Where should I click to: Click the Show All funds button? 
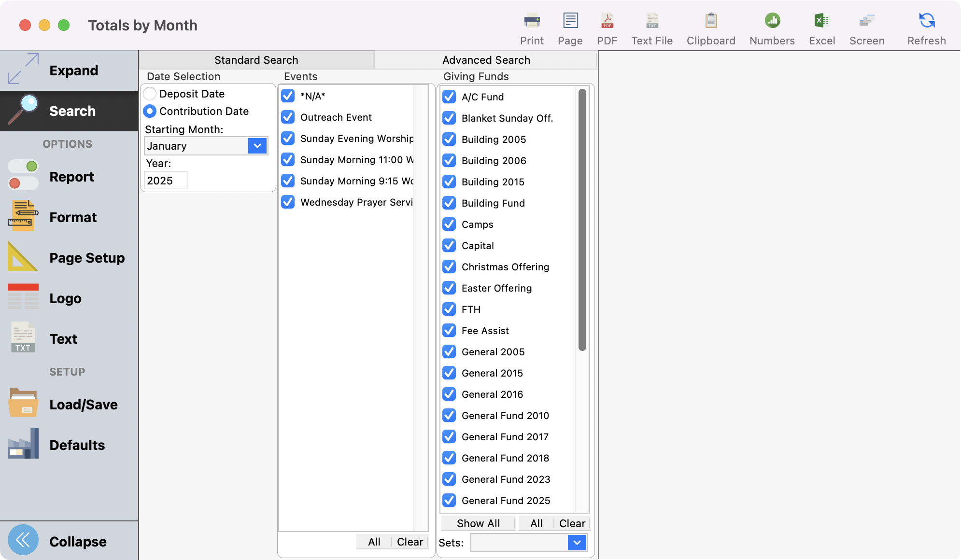point(478,523)
